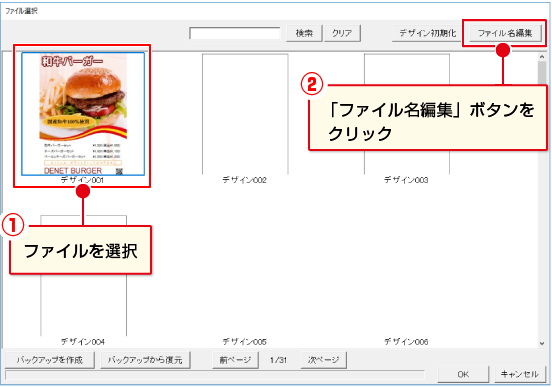The image size is (552, 387).
Task: Click the デザイン005 label
Action: click(245, 342)
